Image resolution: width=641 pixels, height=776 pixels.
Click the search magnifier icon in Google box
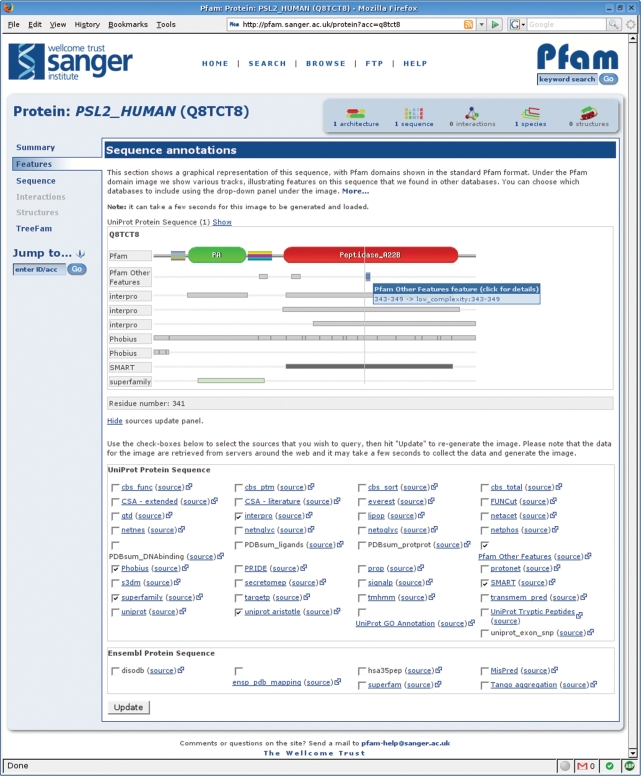coord(613,24)
